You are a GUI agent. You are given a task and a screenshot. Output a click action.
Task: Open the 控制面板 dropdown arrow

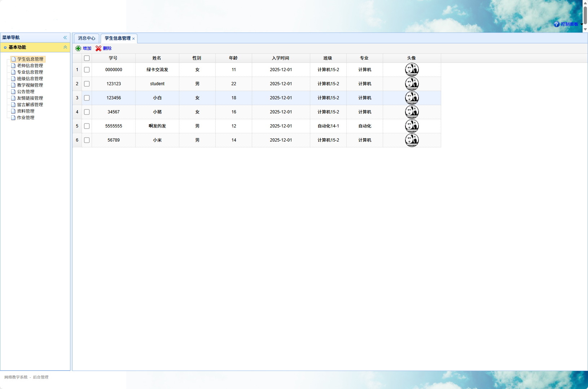(582, 24)
